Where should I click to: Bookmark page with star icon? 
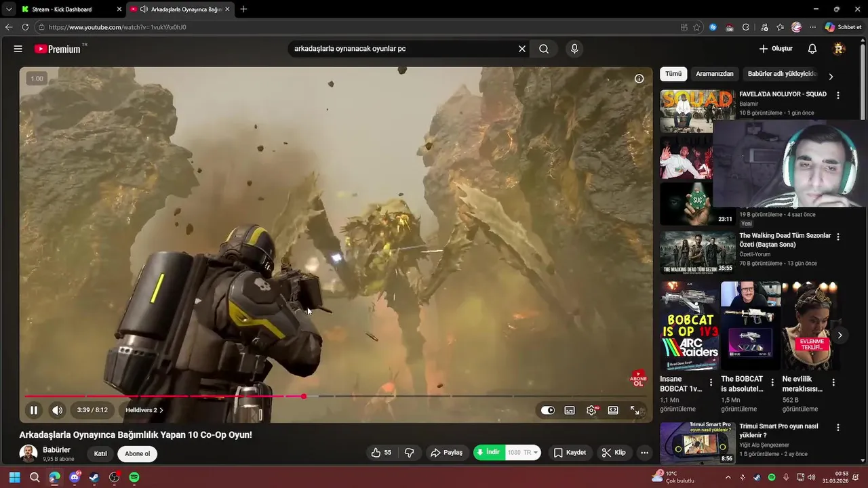pyautogui.click(x=696, y=27)
